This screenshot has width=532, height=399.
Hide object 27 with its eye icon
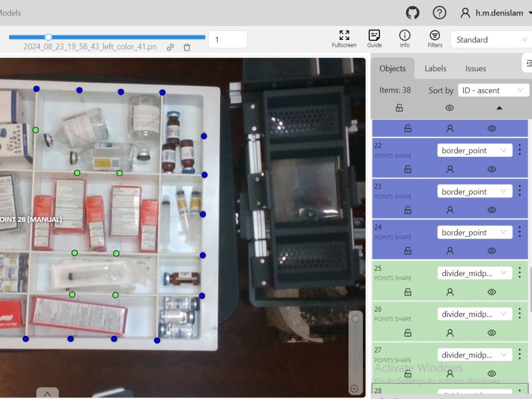(x=492, y=373)
